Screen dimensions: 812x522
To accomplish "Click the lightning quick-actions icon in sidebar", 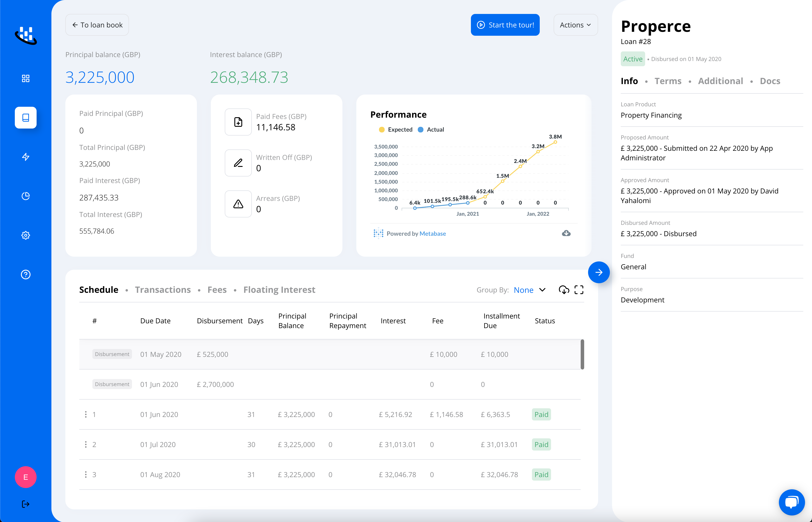I will pos(25,157).
